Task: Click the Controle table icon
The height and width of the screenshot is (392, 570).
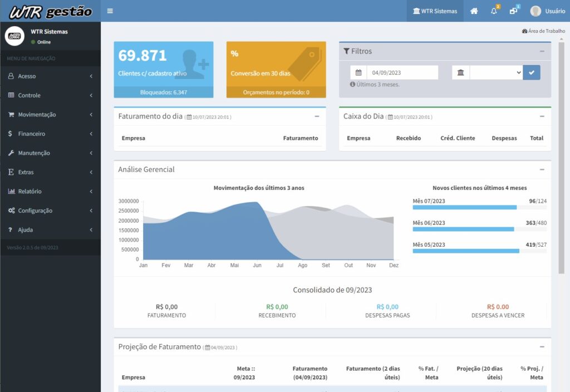Action: 11,95
